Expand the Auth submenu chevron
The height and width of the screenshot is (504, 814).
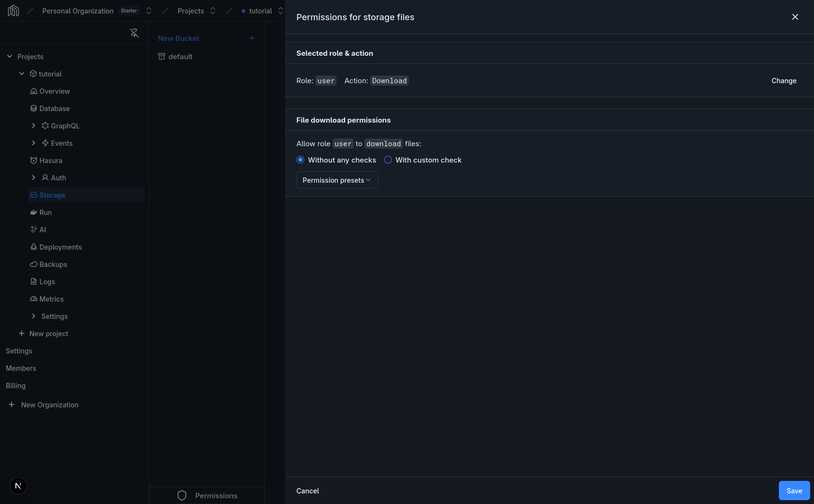coord(34,177)
